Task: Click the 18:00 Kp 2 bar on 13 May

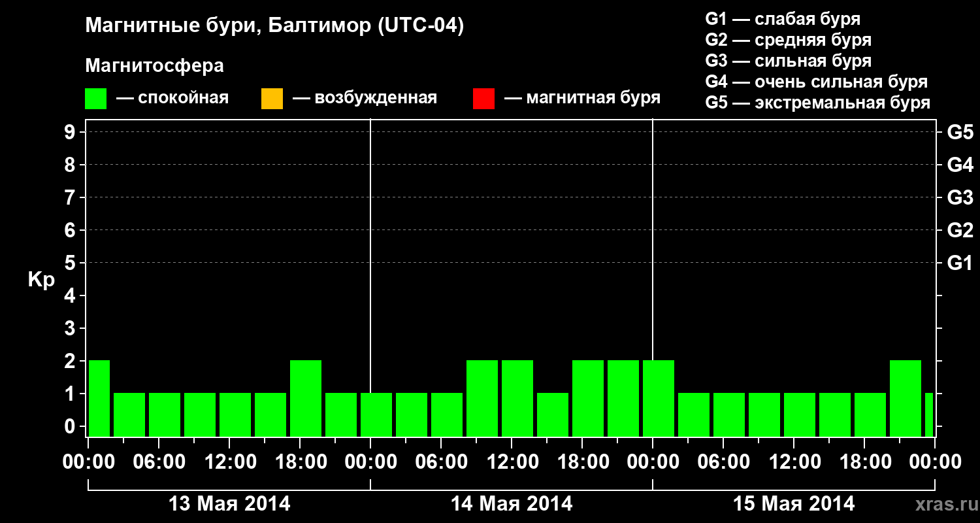Action: click(306, 398)
